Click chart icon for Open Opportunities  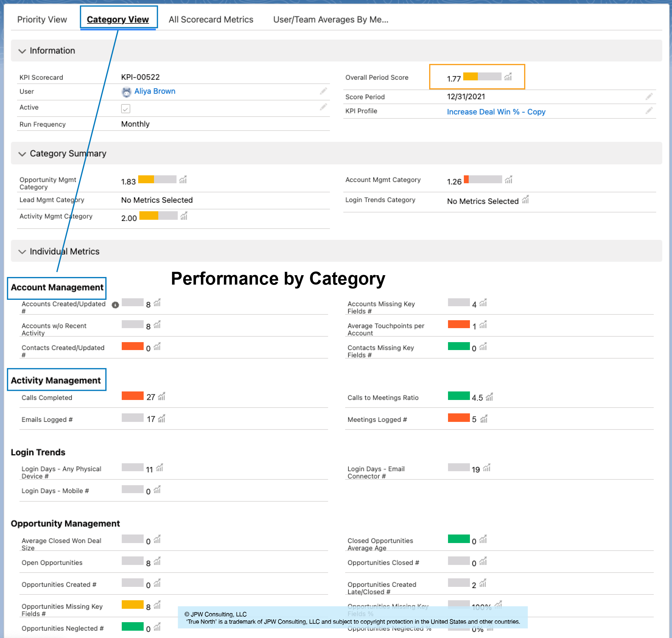click(x=157, y=562)
